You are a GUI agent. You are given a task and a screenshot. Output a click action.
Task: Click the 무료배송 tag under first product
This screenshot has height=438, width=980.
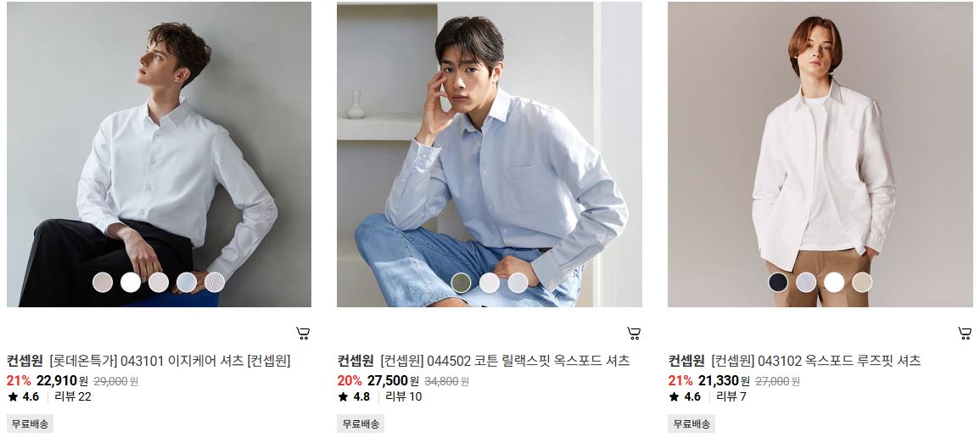coord(30,424)
